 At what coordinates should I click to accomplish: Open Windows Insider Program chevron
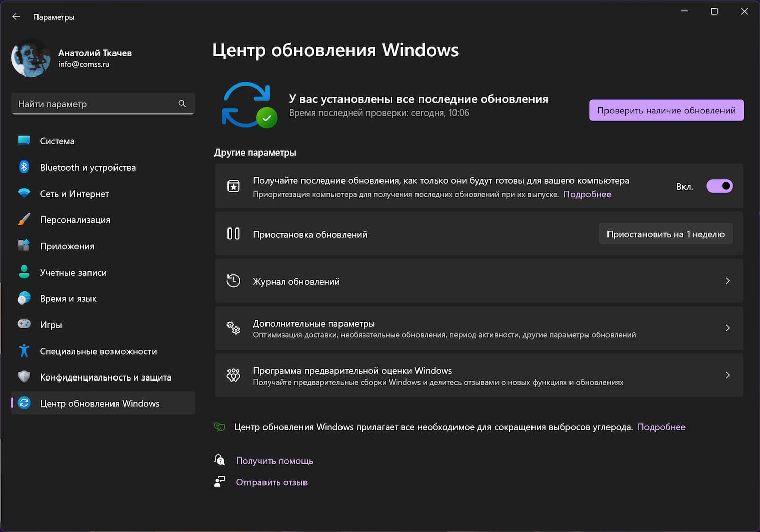(x=727, y=375)
